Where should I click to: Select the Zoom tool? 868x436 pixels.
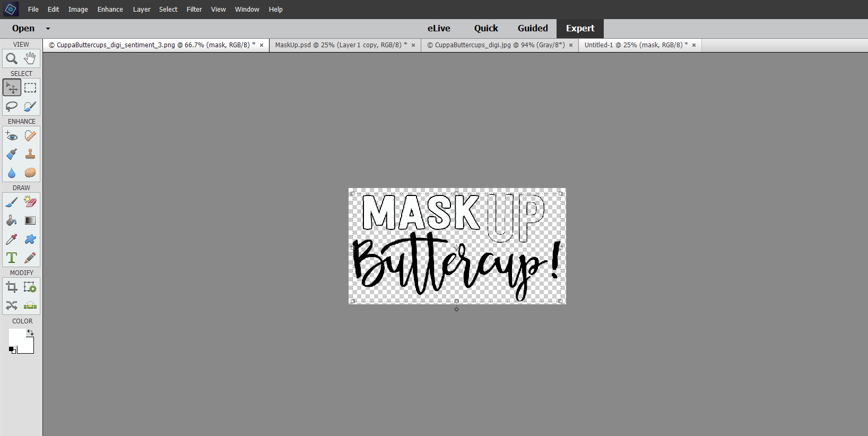tap(12, 58)
